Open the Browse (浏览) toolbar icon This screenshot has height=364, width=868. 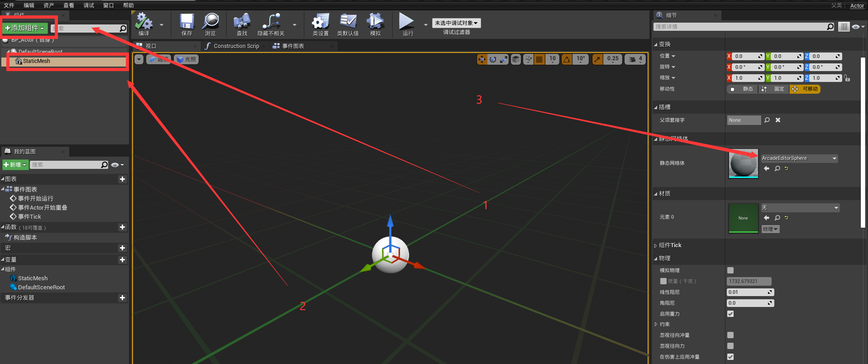click(x=210, y=22)
